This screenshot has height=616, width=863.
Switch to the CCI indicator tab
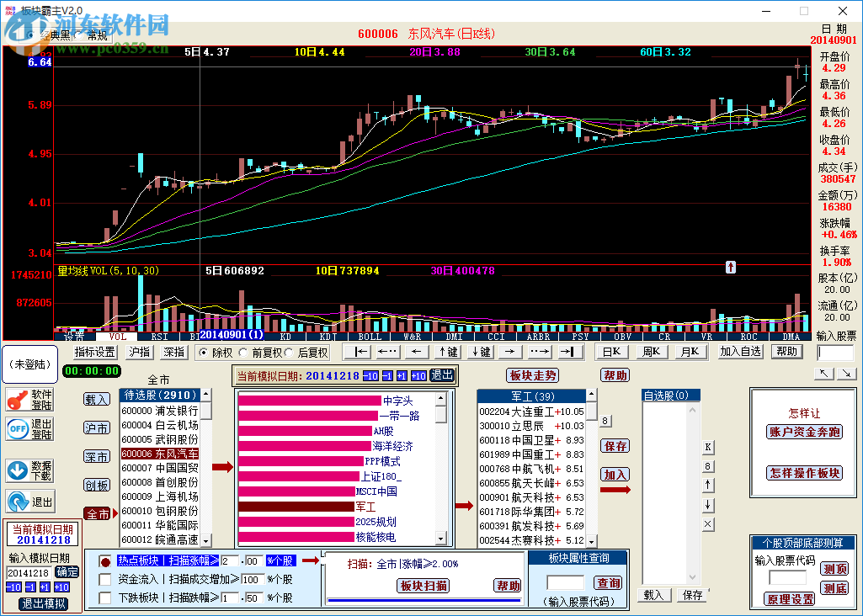pos(496,336)
